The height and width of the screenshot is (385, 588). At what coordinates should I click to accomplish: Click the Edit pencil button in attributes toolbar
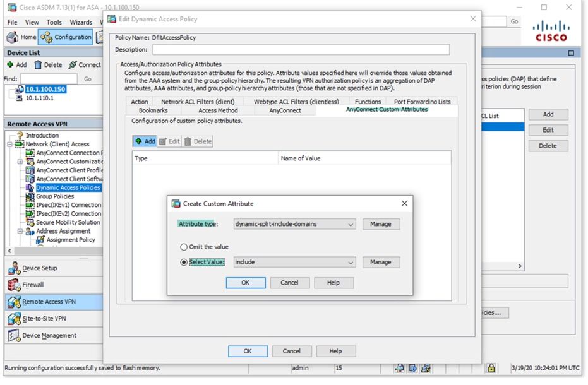pos(169,141)
